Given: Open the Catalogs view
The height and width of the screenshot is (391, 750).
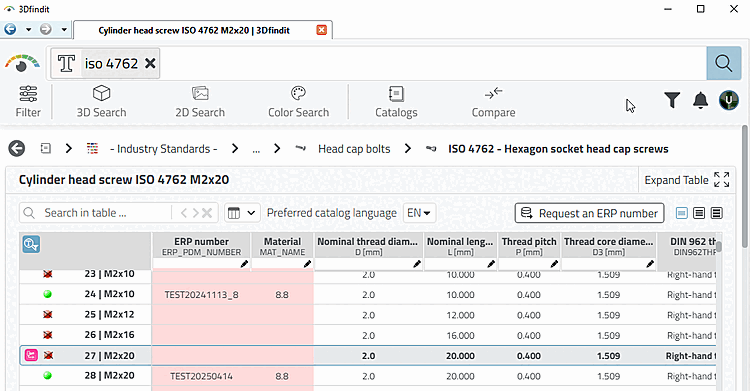Looking at the screenshot, I should [x=396, y=101].
